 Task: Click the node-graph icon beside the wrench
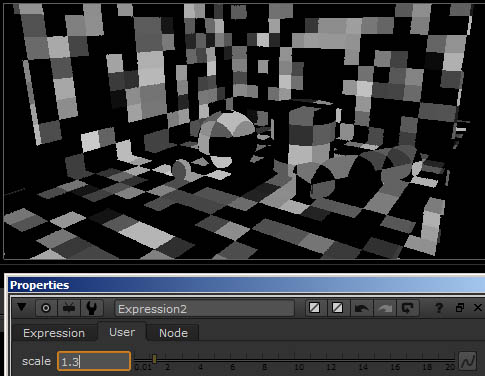69,308
